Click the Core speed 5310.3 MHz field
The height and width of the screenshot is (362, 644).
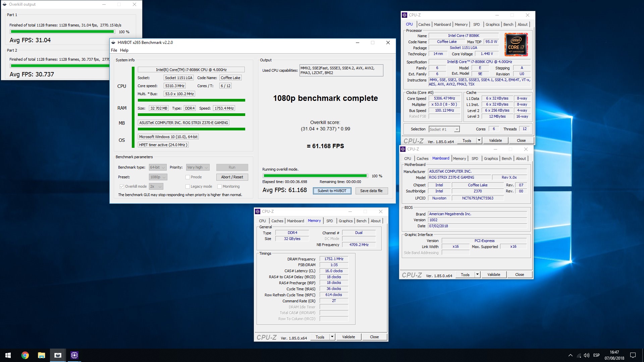[x=175, y=86]
